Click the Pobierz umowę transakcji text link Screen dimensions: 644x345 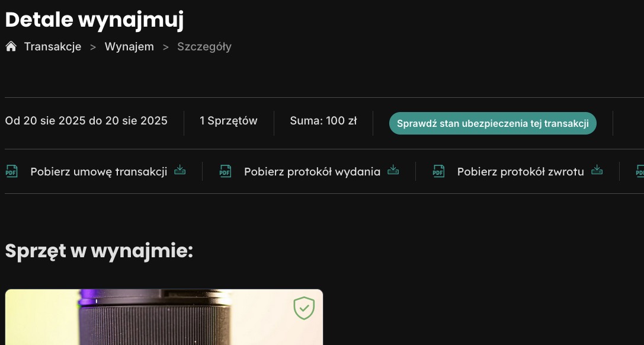coord(99,172)
